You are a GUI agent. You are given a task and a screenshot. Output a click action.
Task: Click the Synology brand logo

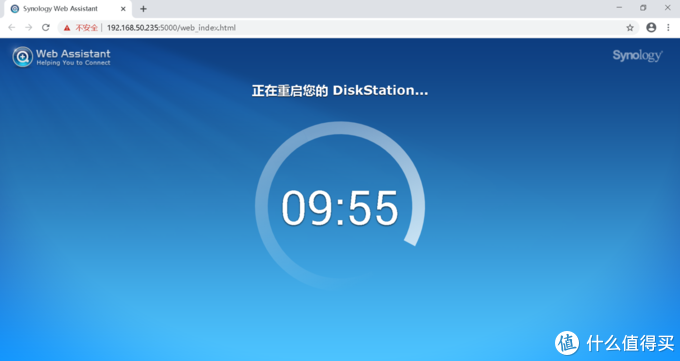click(638, 56)
